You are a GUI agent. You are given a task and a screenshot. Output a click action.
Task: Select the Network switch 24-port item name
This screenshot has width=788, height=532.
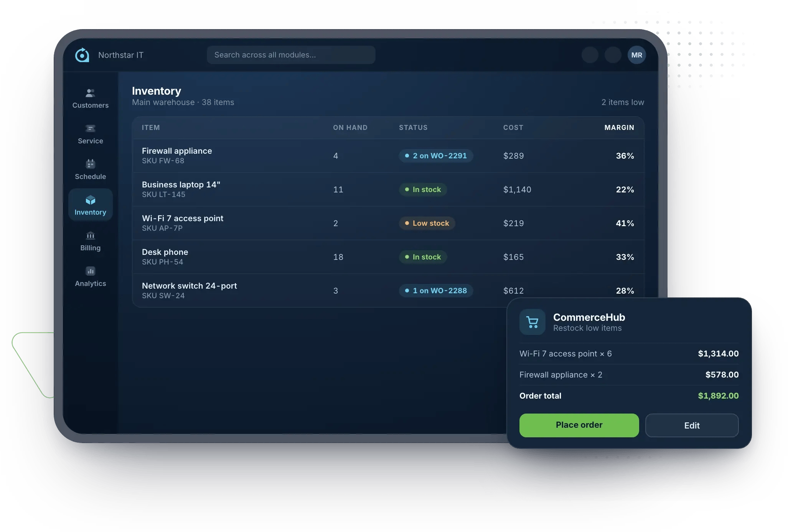point(190,286)
